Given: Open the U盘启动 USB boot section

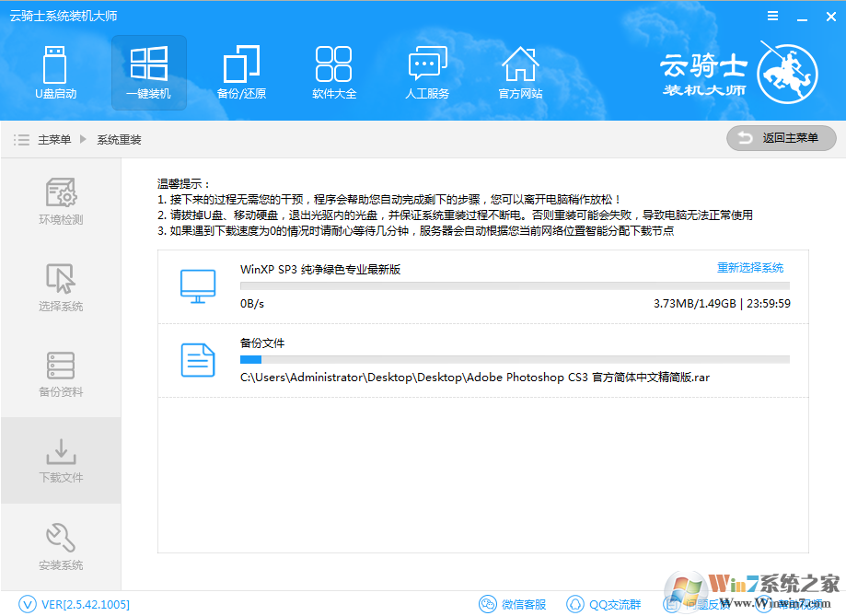Looking at the screenshot, I should [x=55, y=72].
